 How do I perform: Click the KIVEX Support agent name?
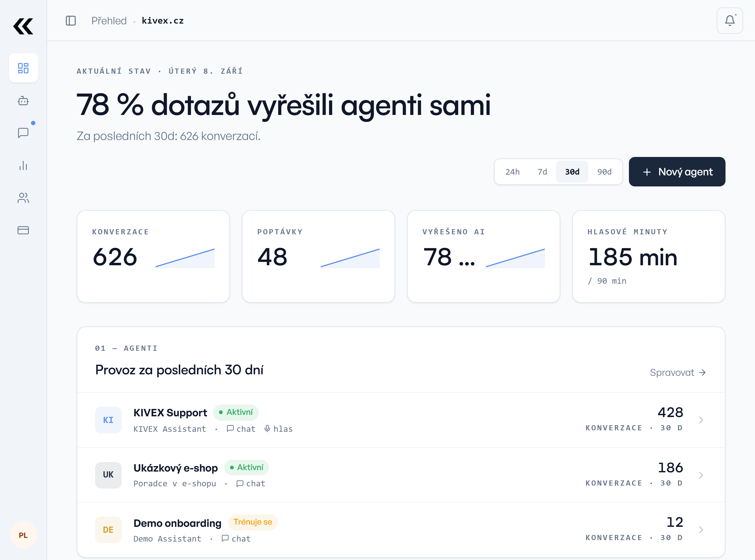(170, 413)
